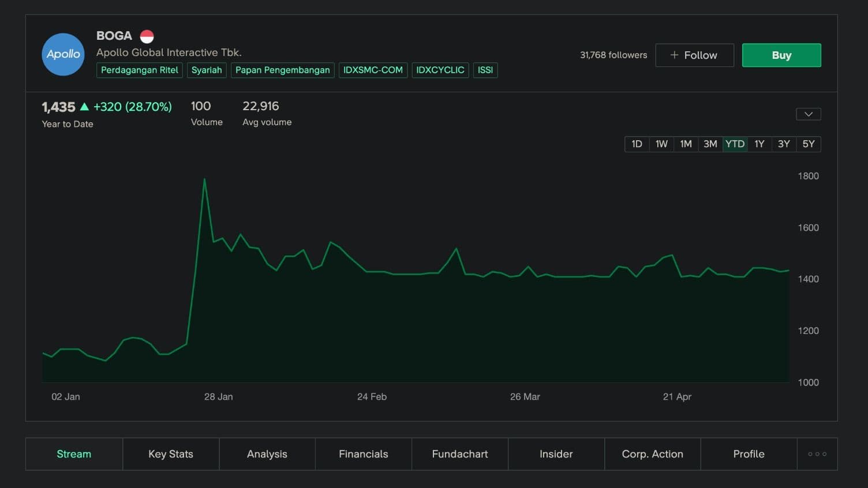Click the Indonesia flag icon next to BOGA

pos(147,36)
